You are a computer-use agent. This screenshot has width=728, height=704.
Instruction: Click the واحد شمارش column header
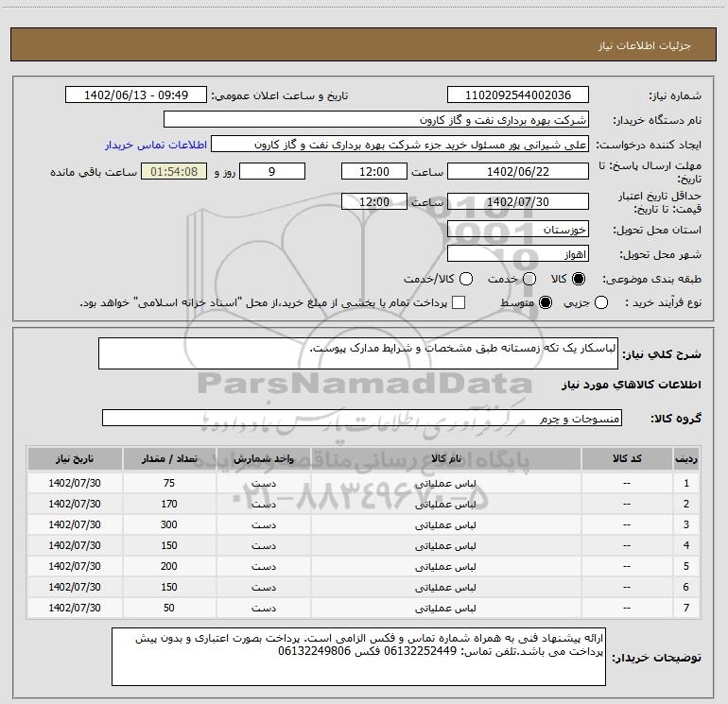[x=263, y=458]
